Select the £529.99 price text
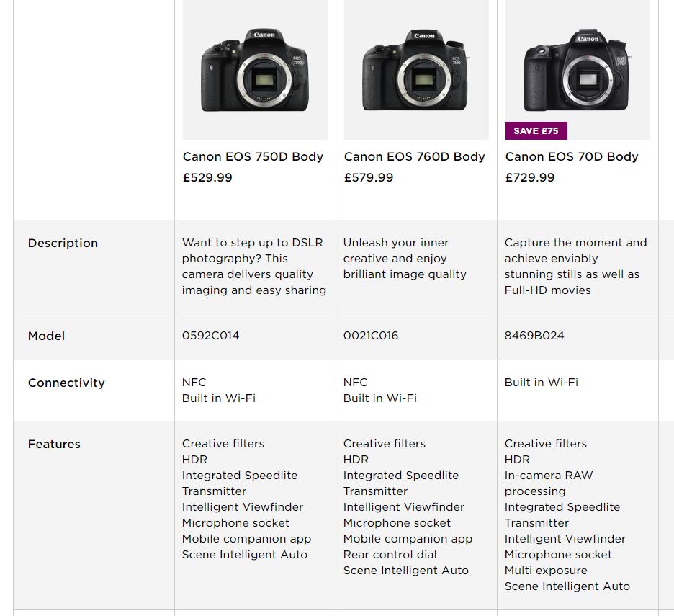The height and width of the screenshot is (616, 674). [207, 177]
